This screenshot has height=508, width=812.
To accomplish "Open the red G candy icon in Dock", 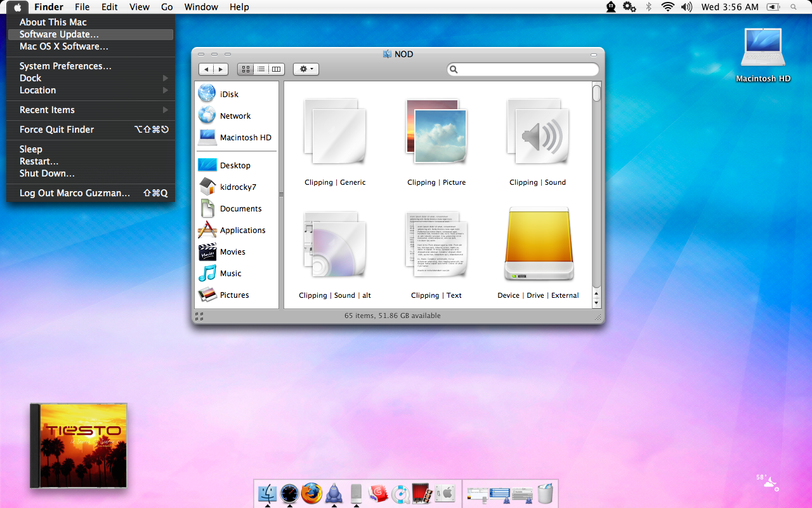I will point(378,493).
